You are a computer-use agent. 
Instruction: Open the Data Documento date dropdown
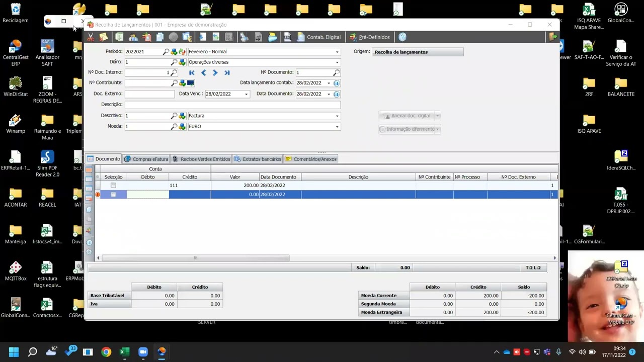click(329, 94)
